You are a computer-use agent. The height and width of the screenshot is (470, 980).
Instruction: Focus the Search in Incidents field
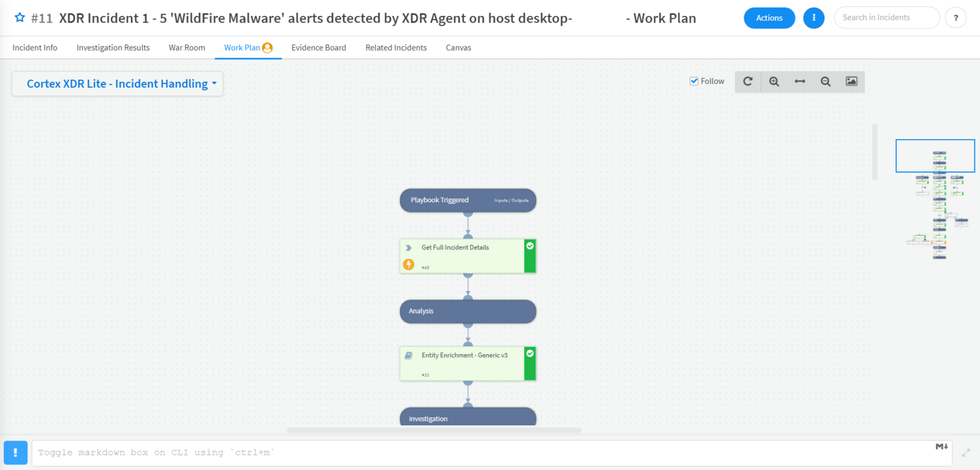coord(886,18)
